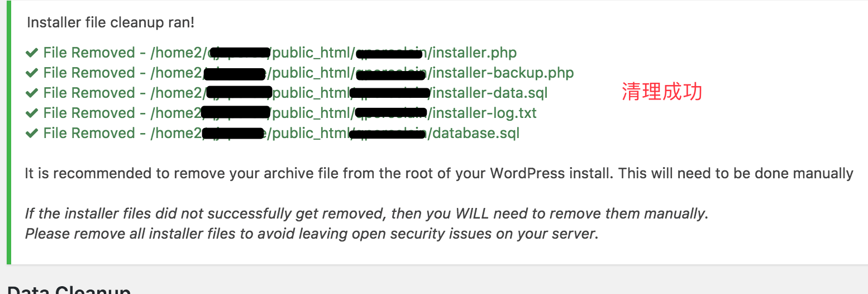Click the checkmark icon for database.sql

(31, 134)
